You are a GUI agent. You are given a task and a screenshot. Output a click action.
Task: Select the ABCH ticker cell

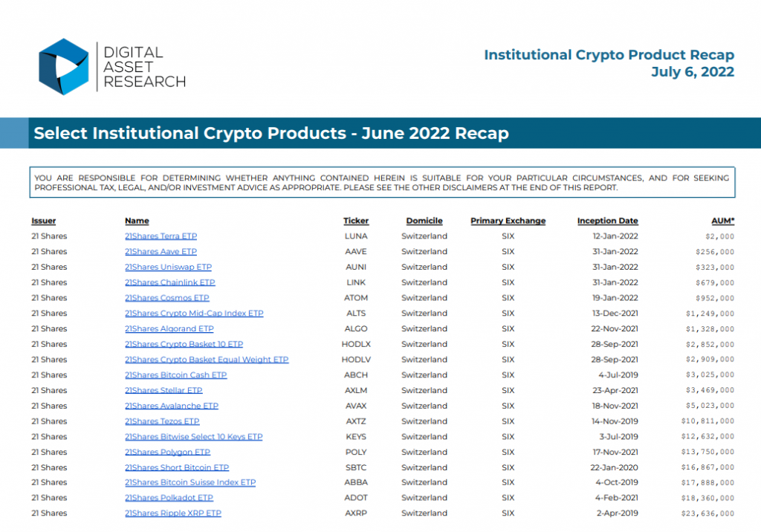point(356,375)
